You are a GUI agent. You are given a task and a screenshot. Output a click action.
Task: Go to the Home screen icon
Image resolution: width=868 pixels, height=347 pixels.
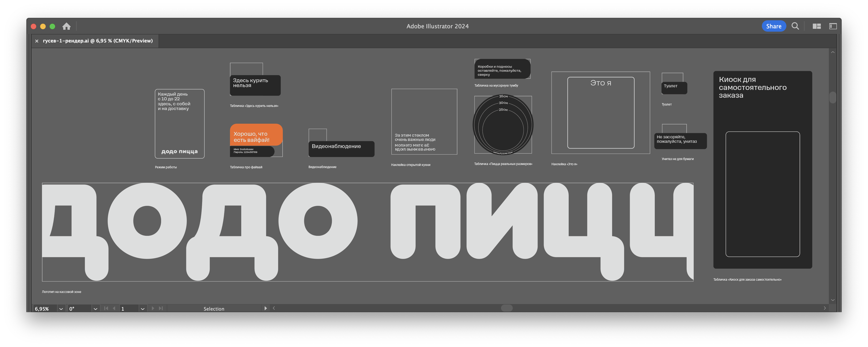click(66, 26)
